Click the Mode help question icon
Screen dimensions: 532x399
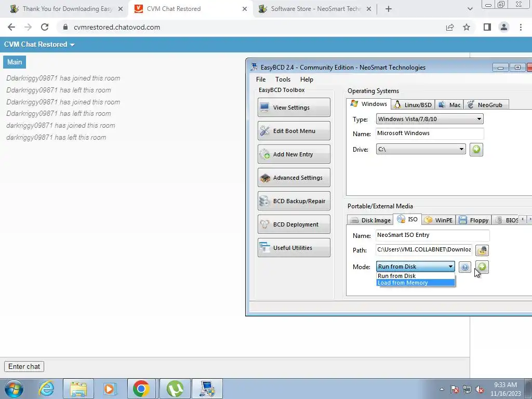pos(465,267)
